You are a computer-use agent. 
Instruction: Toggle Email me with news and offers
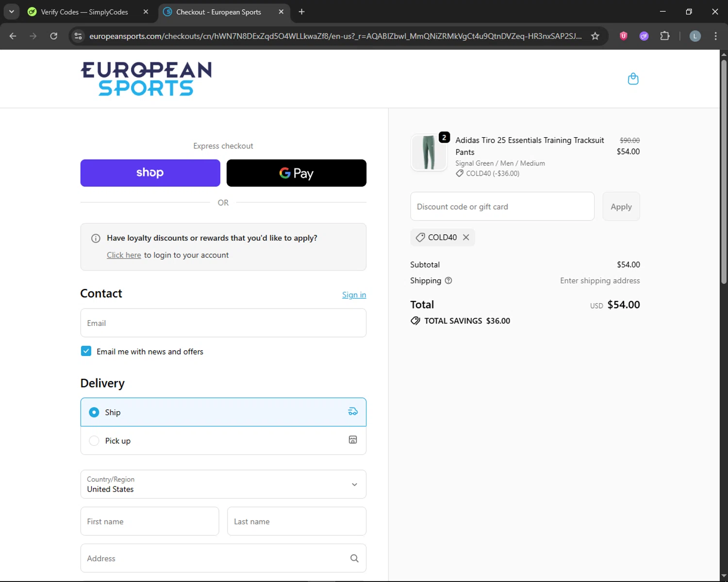point(86,351)
